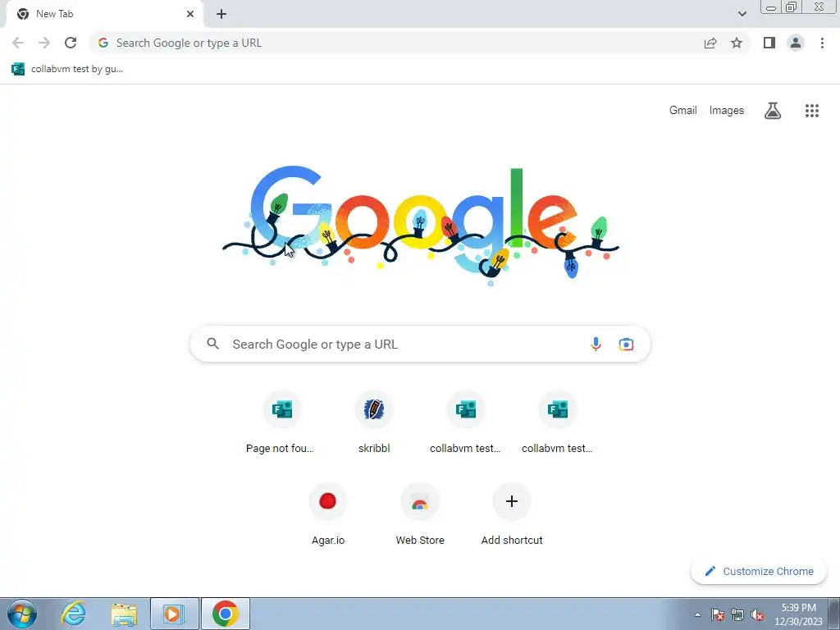This screenshot has height=630, width=840.
Task: Click the taskbar clock showing 5:39 PM
Action: click(798, 614)
